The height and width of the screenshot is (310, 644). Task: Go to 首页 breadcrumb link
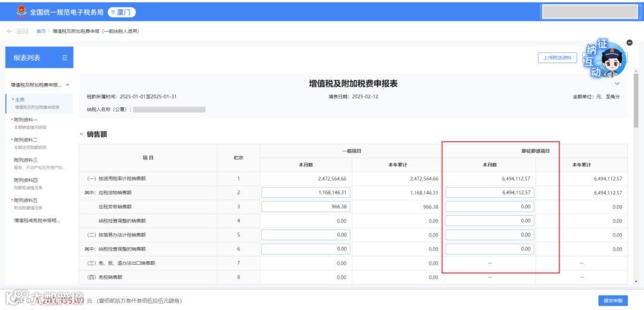tap(41, 31)
